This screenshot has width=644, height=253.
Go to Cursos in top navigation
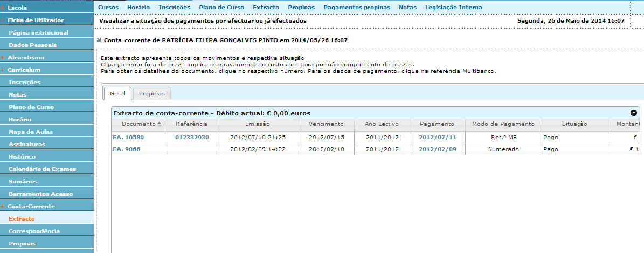[108, 8]
